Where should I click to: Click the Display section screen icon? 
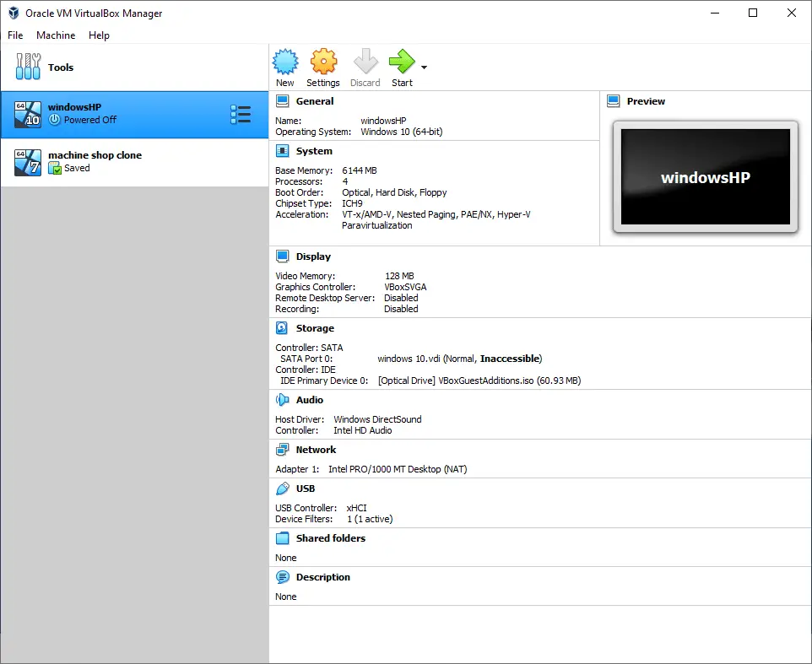tap(282, 256)
